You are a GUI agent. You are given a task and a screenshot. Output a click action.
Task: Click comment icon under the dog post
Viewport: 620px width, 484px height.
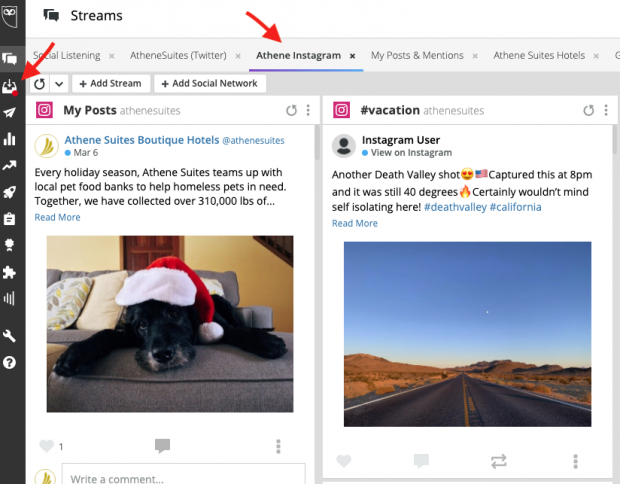click(162, 446)
